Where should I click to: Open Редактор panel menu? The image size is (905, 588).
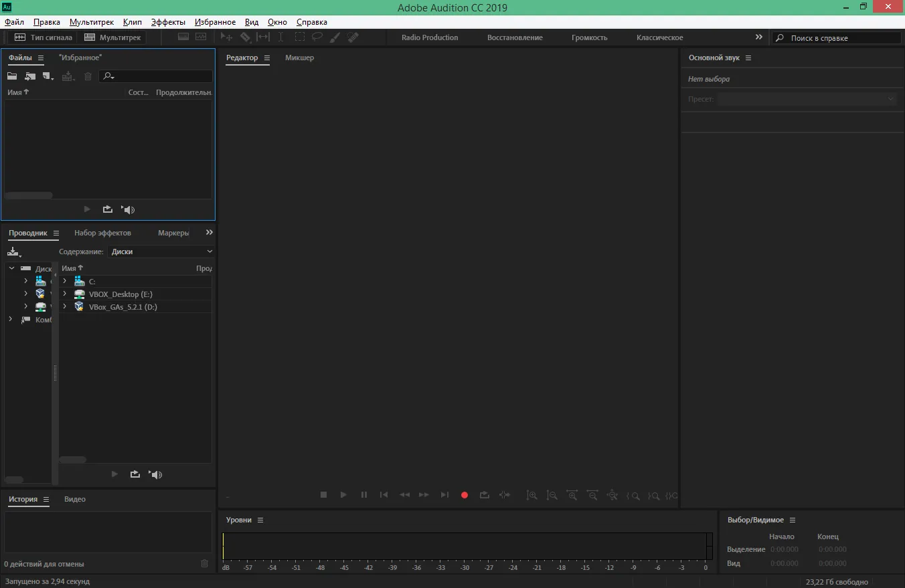click(267, 58)
